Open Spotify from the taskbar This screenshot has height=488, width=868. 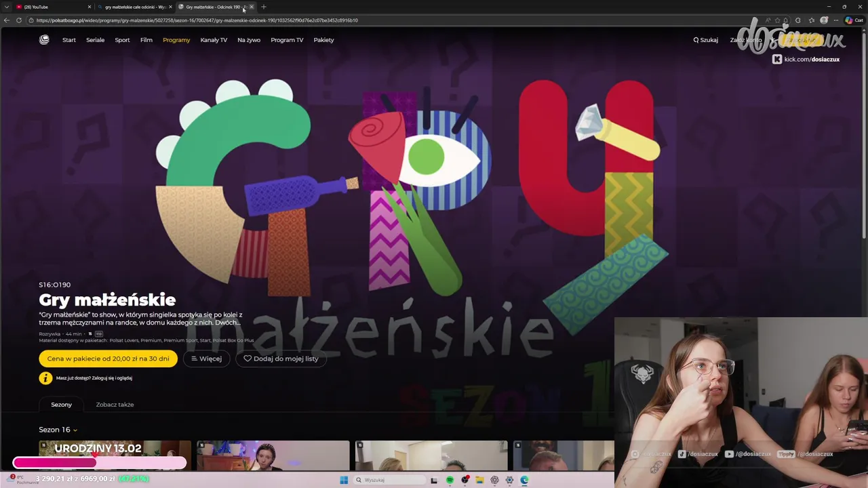pos(450,480)
